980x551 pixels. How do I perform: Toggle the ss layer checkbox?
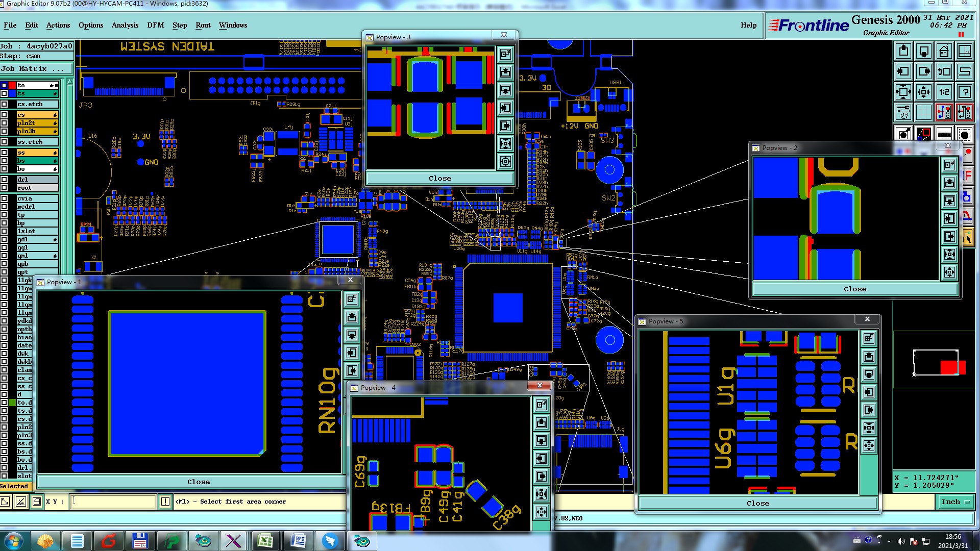[x=5, y=153]
